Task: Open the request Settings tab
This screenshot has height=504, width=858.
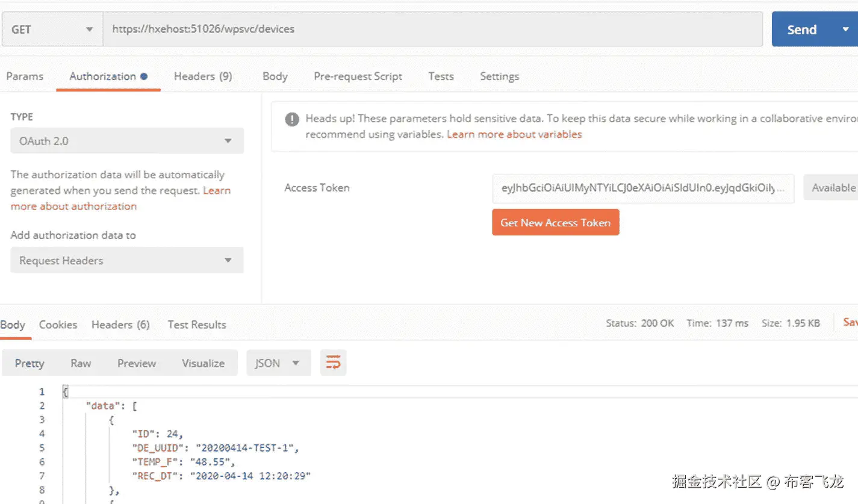Action: (499, 76)
